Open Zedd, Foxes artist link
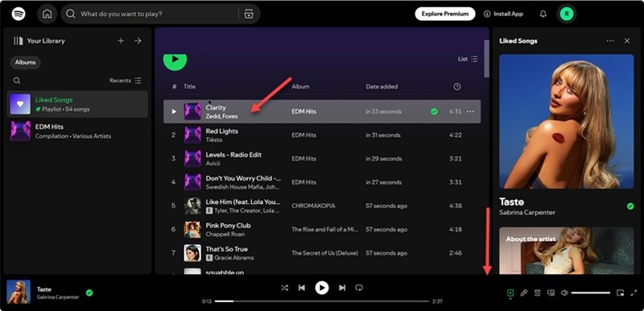Viewport: 644px width, 311px height. pyautogui.click(x=221, y=116)
